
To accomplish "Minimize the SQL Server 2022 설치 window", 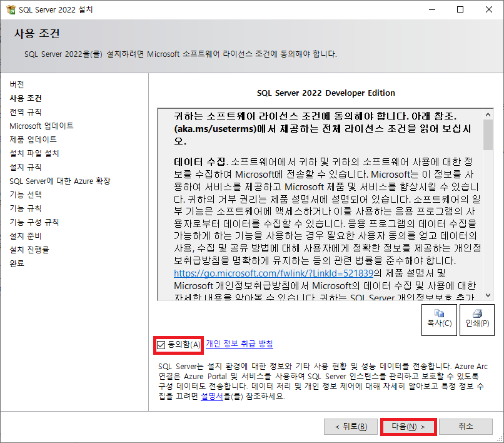I will [432, 9].
